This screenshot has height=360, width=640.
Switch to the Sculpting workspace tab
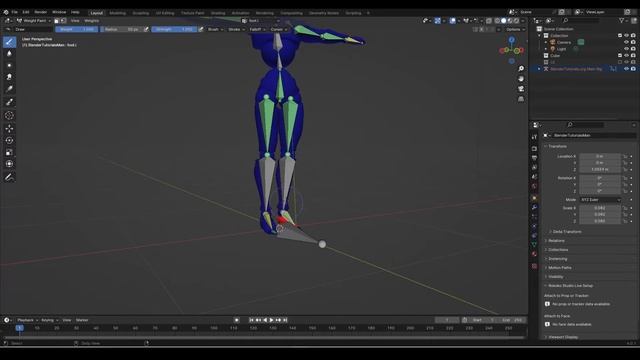[x=141, y=13]
